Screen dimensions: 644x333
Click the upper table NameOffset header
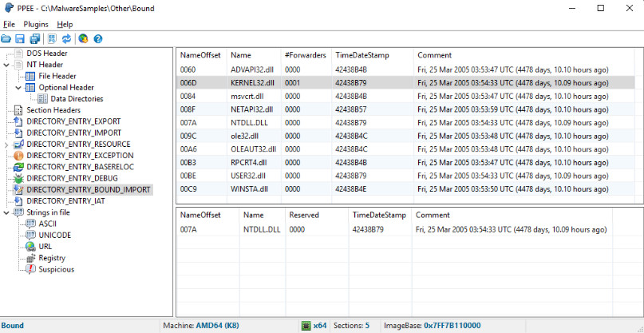(200, 55)
